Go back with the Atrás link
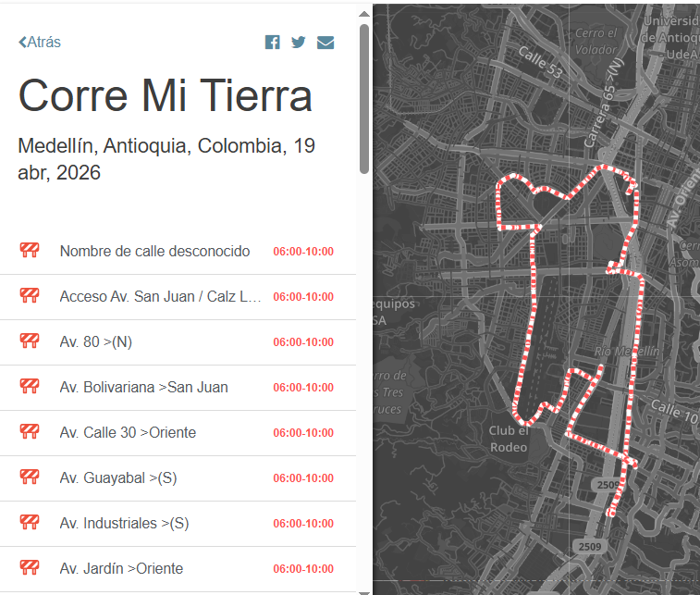700x595 pixels. click(40, 43)
